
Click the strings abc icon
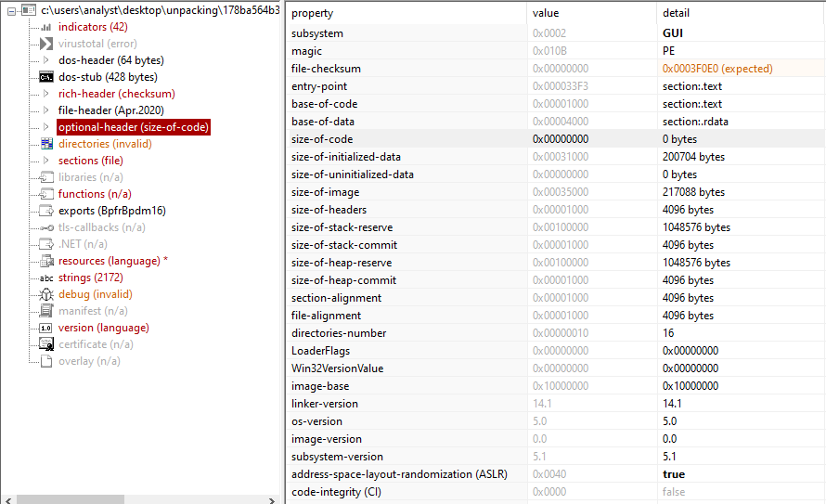tap(46, 278)
